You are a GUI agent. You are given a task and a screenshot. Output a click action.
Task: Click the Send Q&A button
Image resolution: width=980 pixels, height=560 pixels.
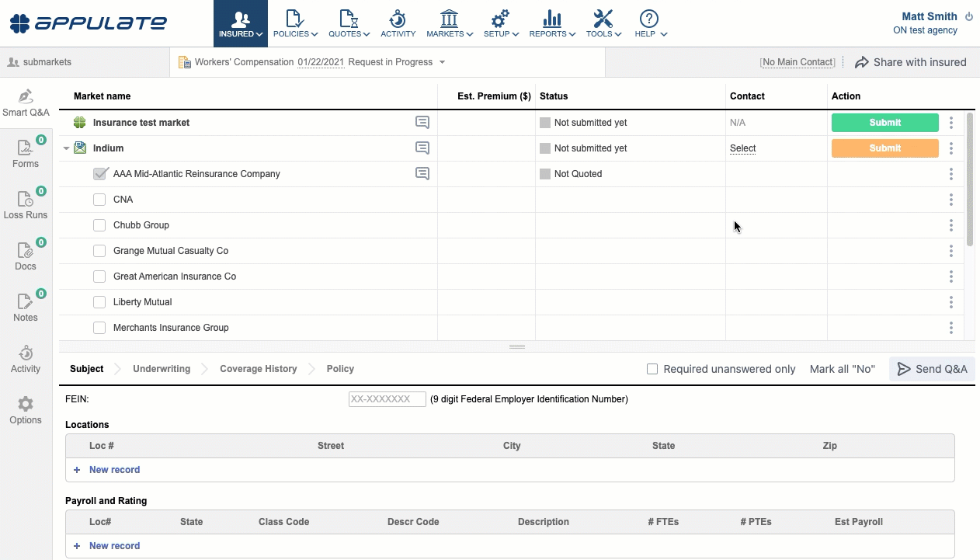tap(932, 369)
